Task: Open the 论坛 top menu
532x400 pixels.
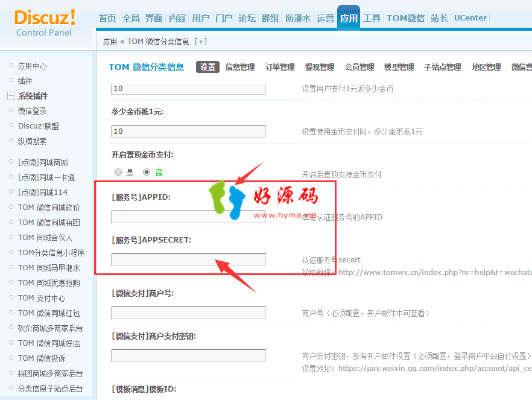Action: [x=247, y=18]
